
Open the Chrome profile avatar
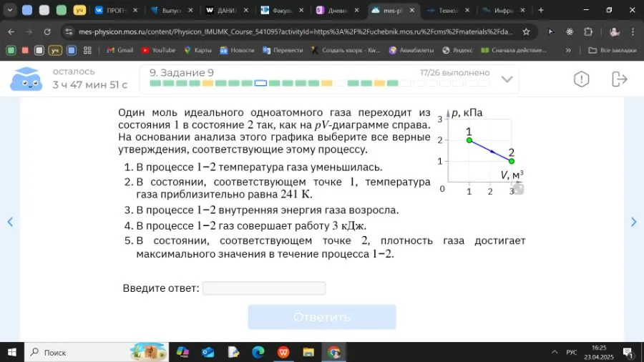tap(615, 31)
